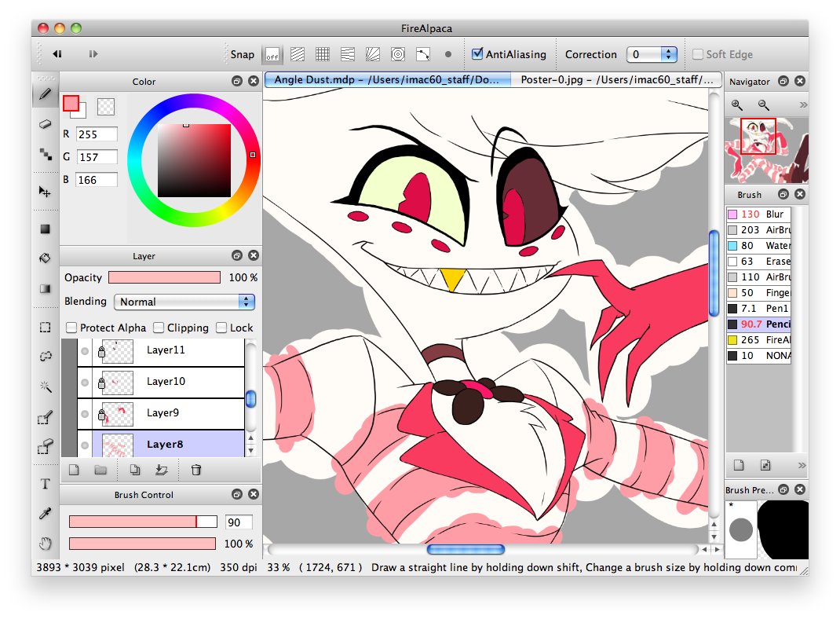Detach the Layer panel
This screenshot has width=840, height=619.
237,255
